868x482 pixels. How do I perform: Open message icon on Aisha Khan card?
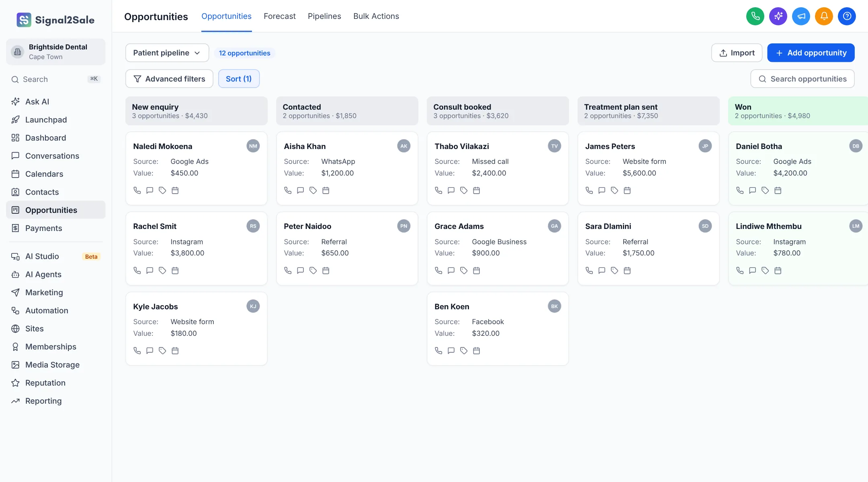click(x=300, y=190)
